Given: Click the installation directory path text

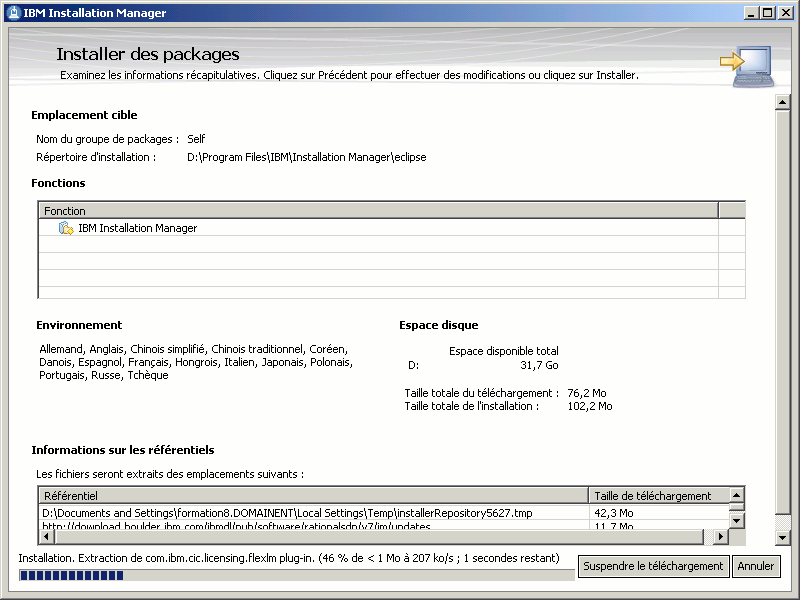Looking at the screenshot, I should click(x=307, y=157).
